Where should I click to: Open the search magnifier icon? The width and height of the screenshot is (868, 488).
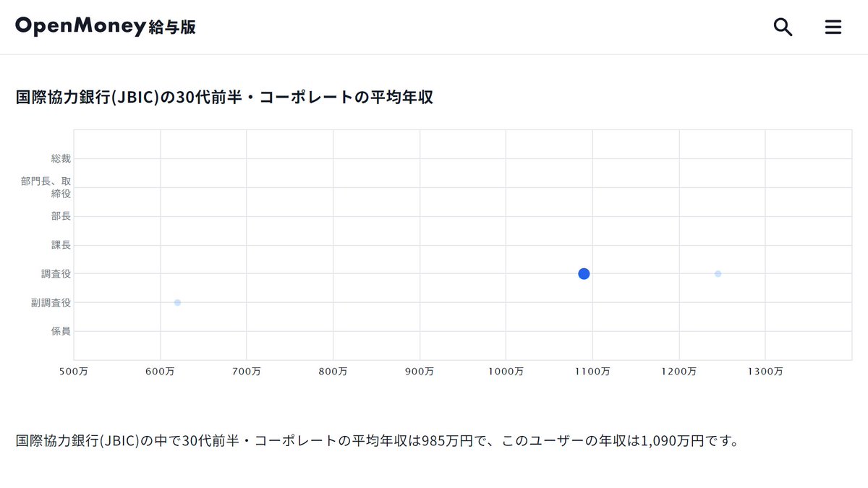[783, 27]
